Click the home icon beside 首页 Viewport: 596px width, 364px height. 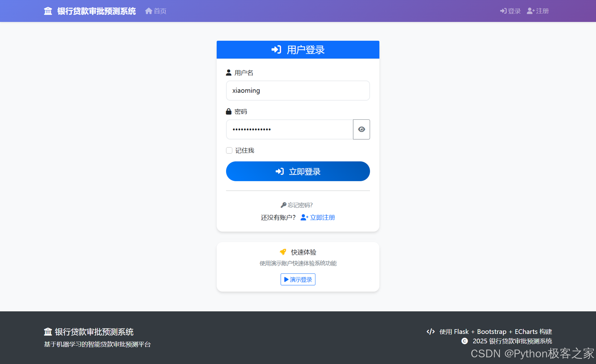pyautogui.click(x=148, y=11)
